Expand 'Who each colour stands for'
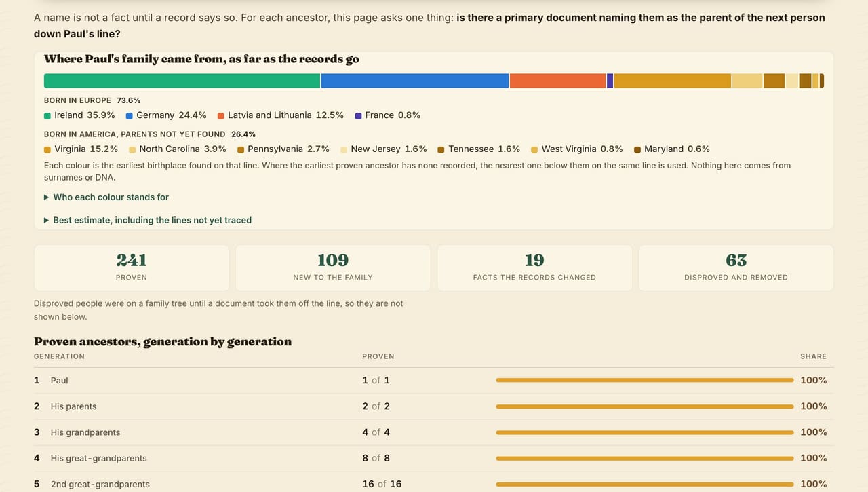Screen dimensions: 868x492 (106, 197)
